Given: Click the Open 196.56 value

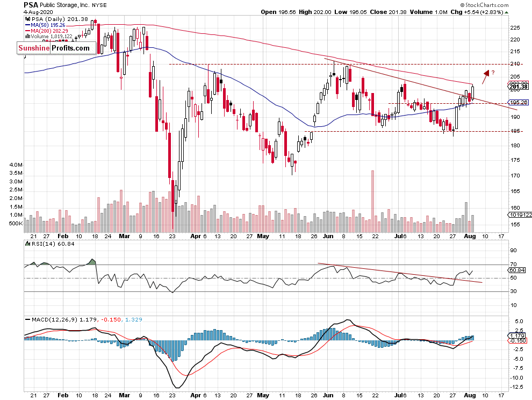Looking at the screenshot, I should (278, 12).
